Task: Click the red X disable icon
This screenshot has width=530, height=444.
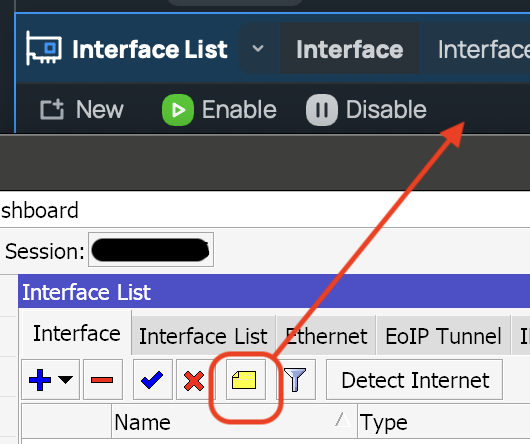Action: pyautogui.click(x=194, y=380)
